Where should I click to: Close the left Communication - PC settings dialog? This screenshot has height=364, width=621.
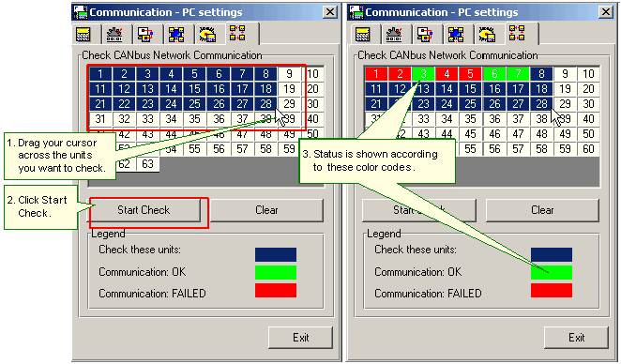pyautogui.click(x=330, y=12)
